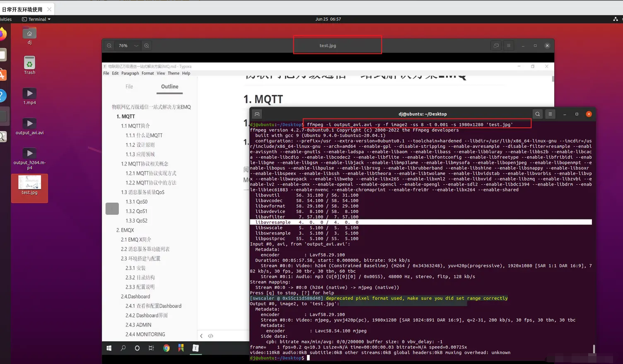
Task: Open Typora's Paragraph menu
Action: tap(130, 73)
